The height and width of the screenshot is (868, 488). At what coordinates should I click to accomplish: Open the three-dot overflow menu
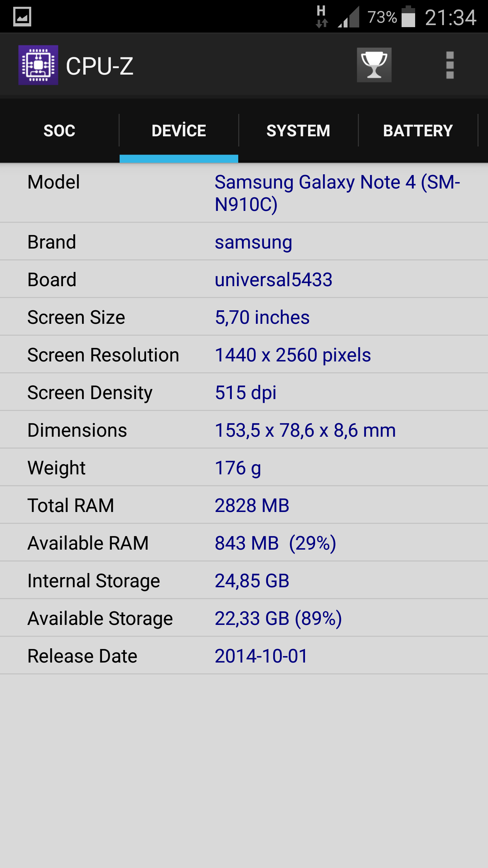pyautogui.click(x=450, y=65)
